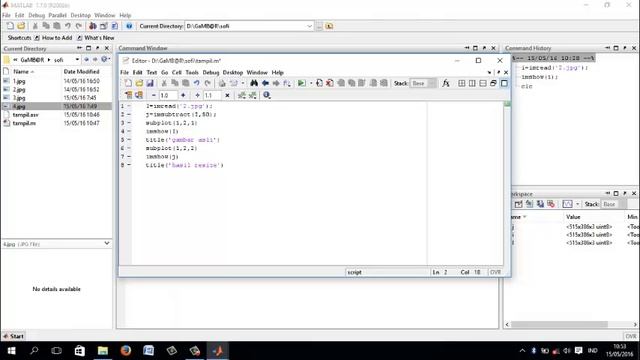Expand breadcrumb dropdown in Current Directory panel
Image resolution: width=640 pixels, height=360 pixels.
(x=77, y=60)
